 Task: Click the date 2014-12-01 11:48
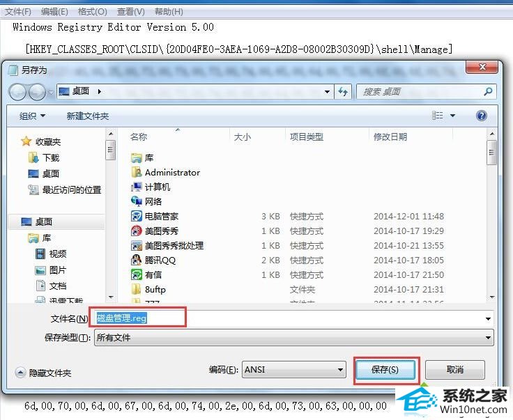408,217
